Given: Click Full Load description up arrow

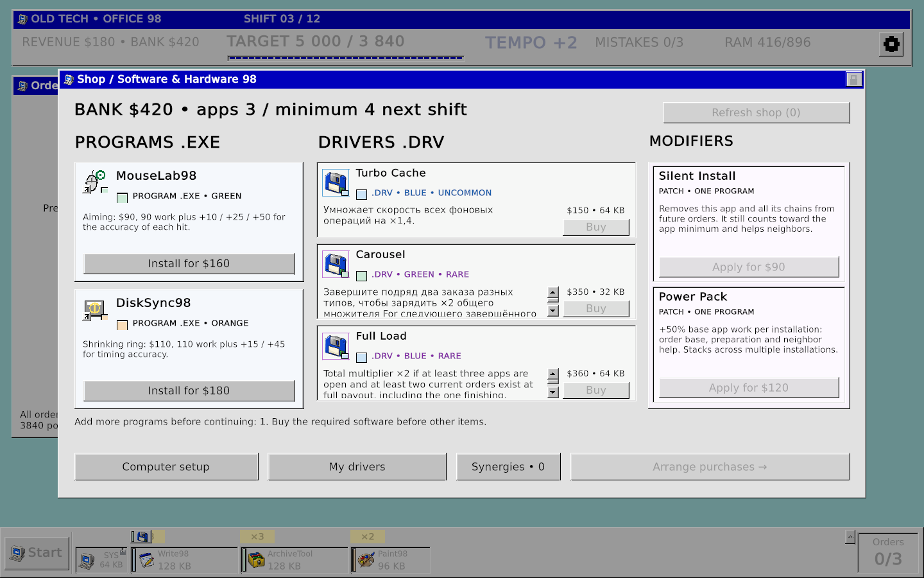Looking at the screenshot, I should [553, 375].
